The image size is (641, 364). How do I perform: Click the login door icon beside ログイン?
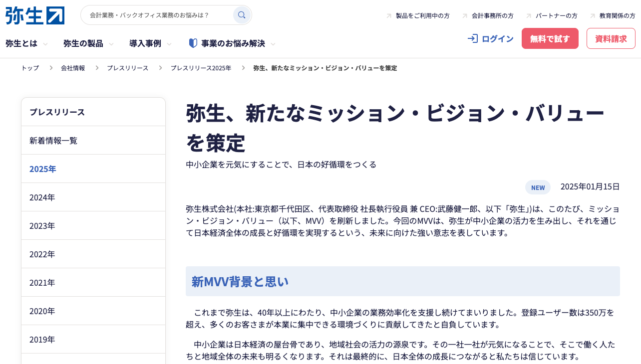click(x=472, y=38)
